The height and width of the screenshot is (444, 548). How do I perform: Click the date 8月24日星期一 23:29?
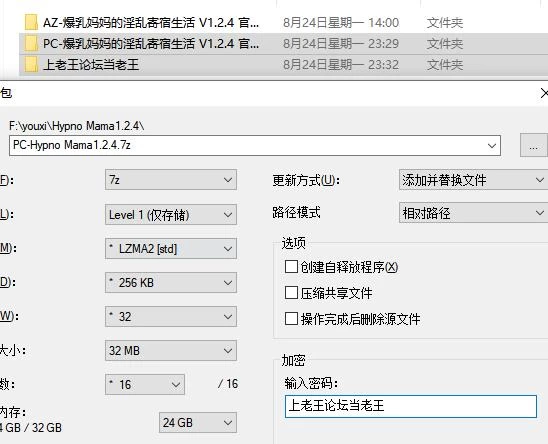tap(341, 44)
